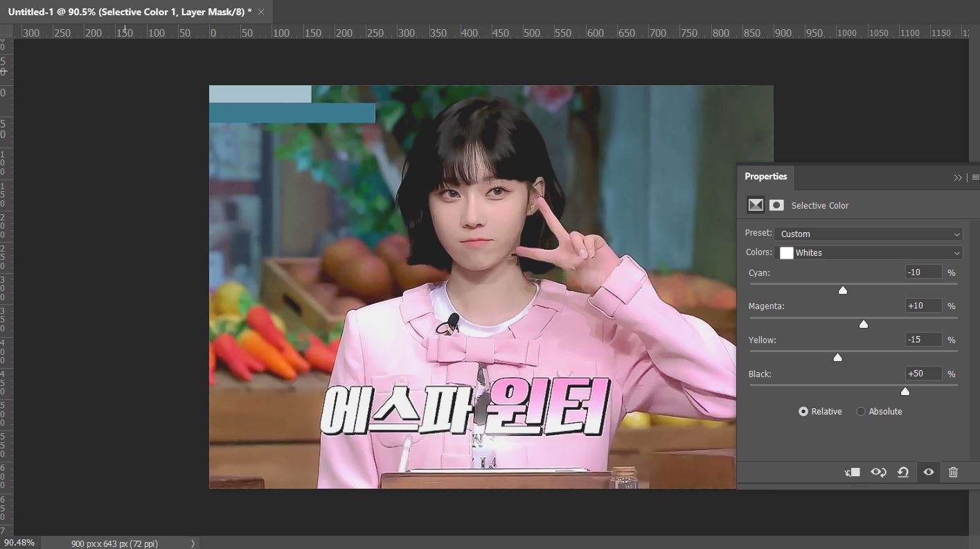The width and height of the screenshot is (980, 549).
Task: Click the Cyan label in Properties
Action: 759,272
